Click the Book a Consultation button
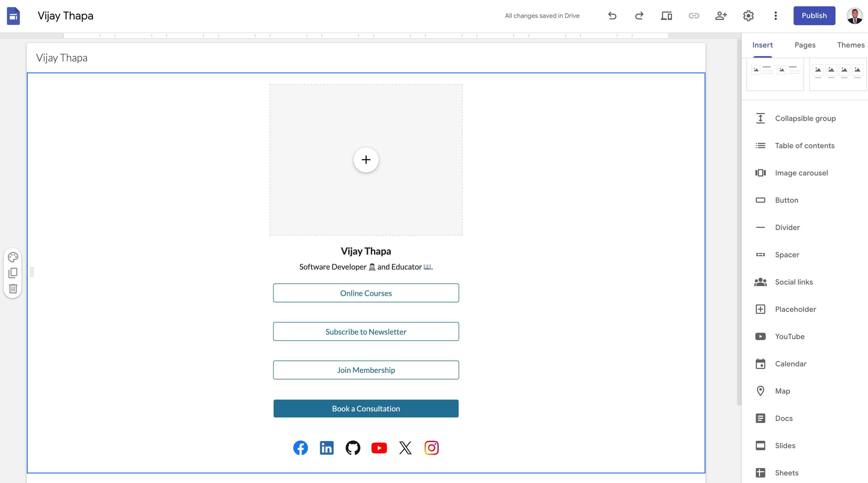 [366, 409]
